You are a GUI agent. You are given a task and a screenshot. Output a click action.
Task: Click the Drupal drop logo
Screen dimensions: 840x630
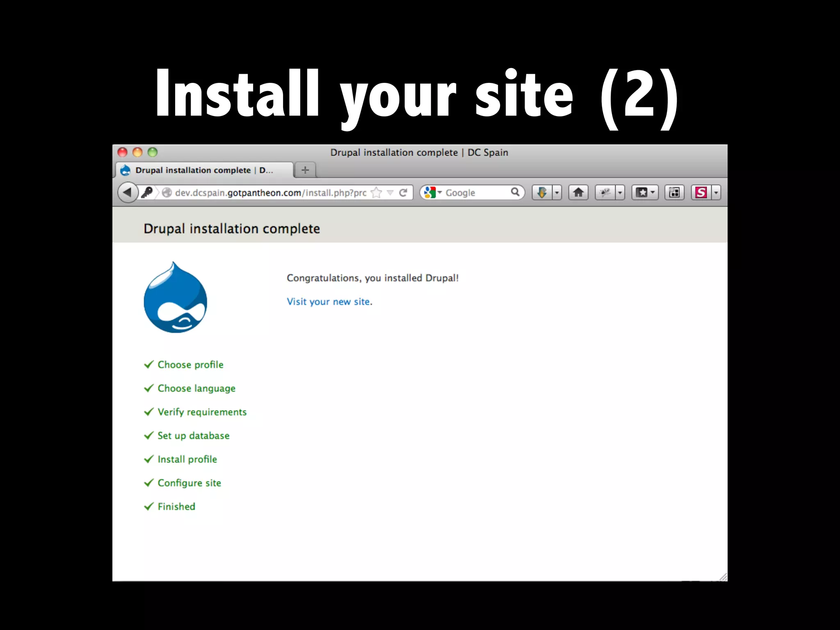tap(175, 297)
